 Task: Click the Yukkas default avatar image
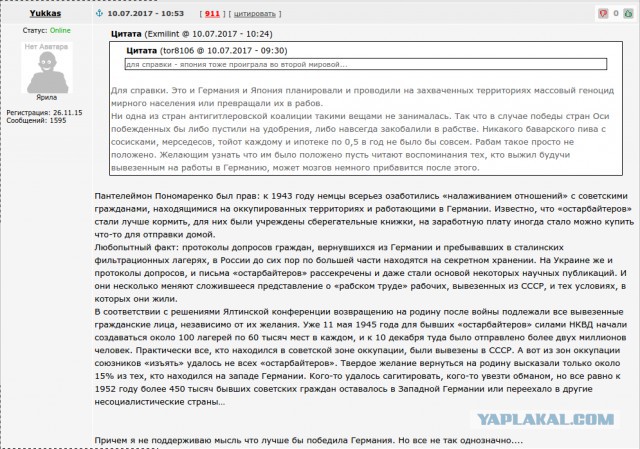(x=47, y=68)
